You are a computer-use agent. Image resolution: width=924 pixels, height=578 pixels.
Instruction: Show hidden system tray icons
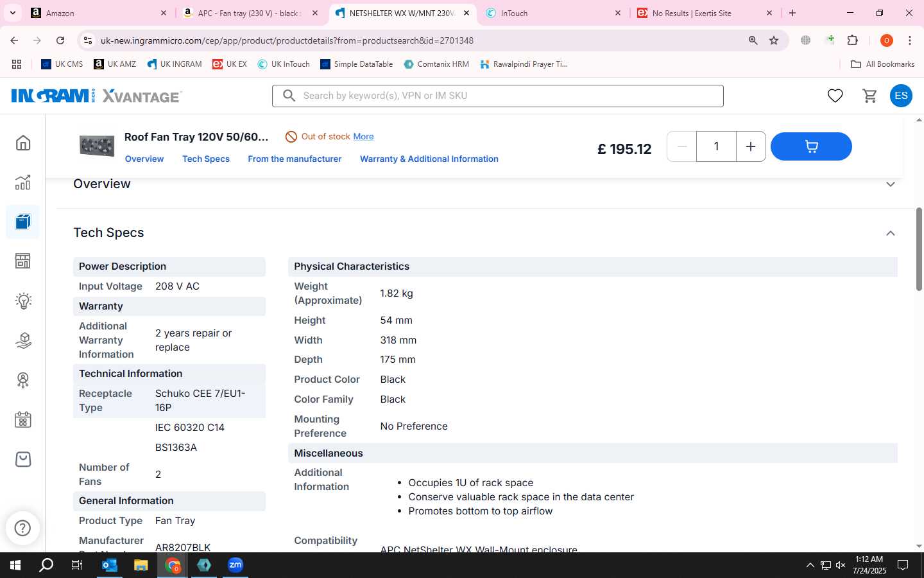[810, 565]
